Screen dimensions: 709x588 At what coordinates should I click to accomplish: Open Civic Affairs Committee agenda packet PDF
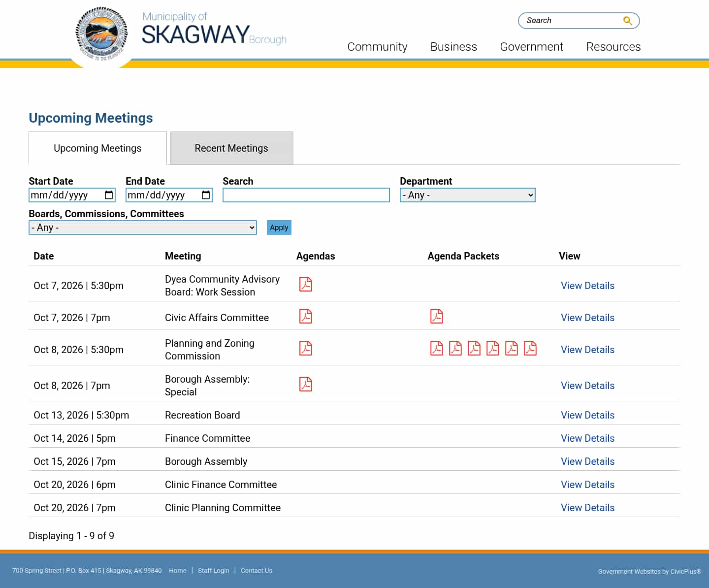click(x=437, y=316)
